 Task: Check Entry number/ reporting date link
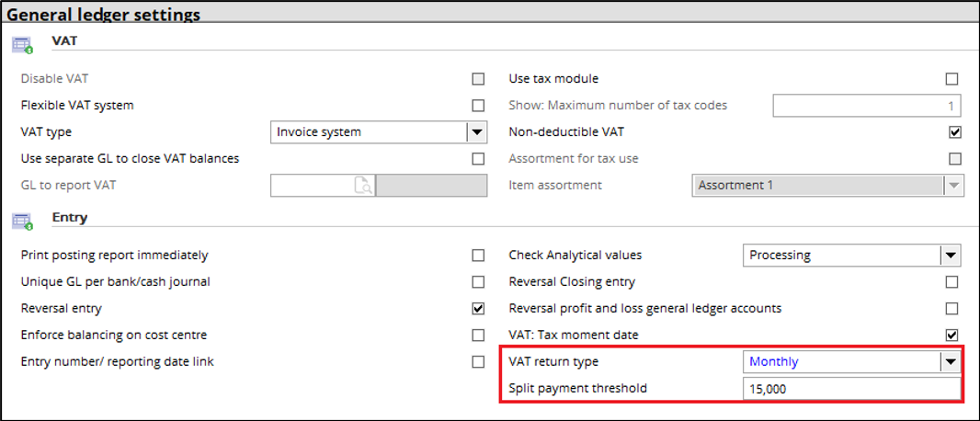[x=478, y=361]
